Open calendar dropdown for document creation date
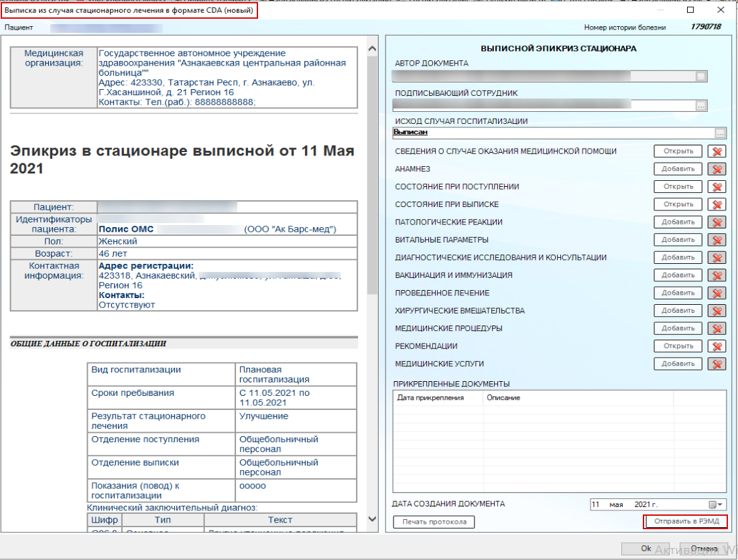The height and width of the screenshot is (560, 738). coord(715,504)
